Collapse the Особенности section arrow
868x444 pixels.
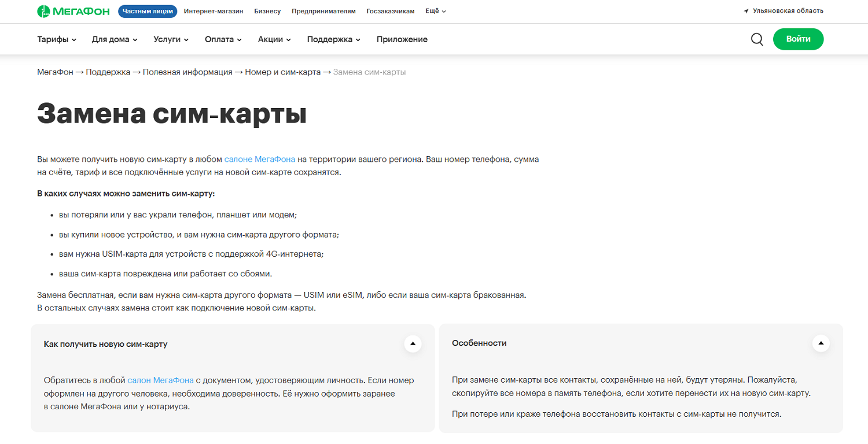point(821,343)
